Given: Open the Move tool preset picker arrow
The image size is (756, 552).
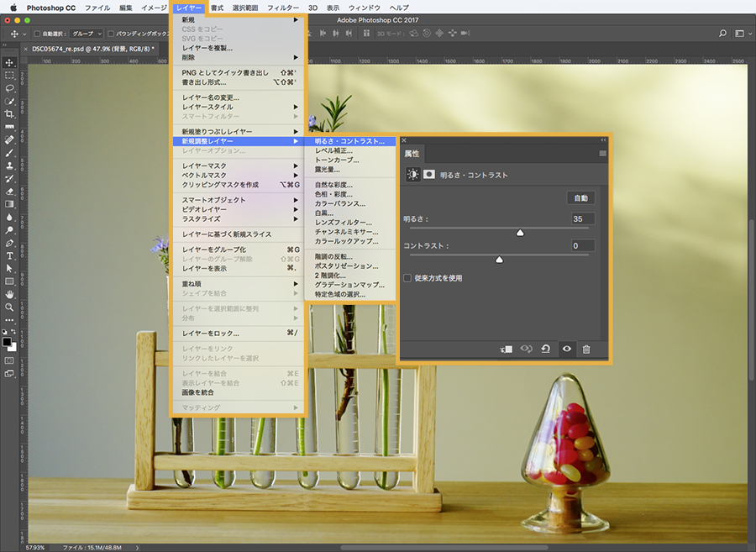Looking at the screenshot, I should pyautogui.click(x=24, y=34).
